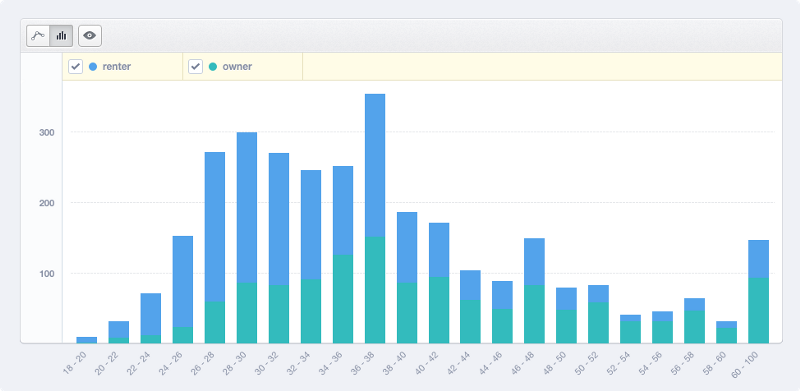800x391 pixels.
Task: Click the 44 - 46 axis label
Action: click(x=491, y=364)
